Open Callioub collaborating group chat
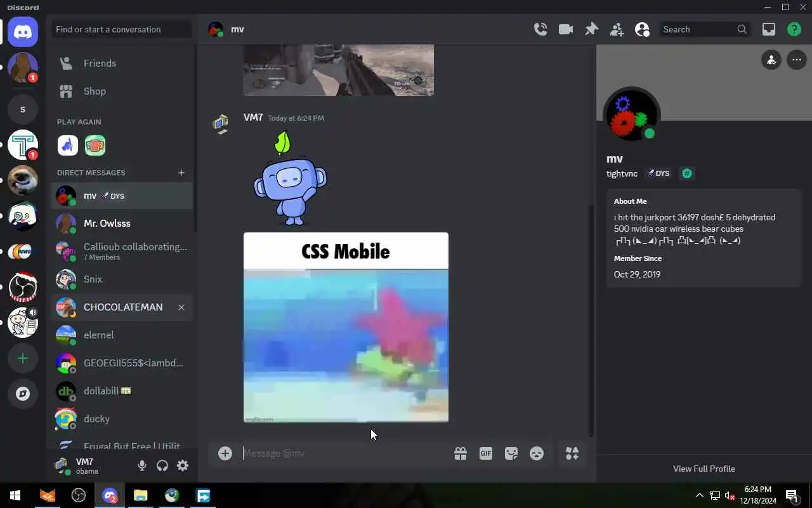The width and height of the screenshot is (812, 508). click(122, 251)
